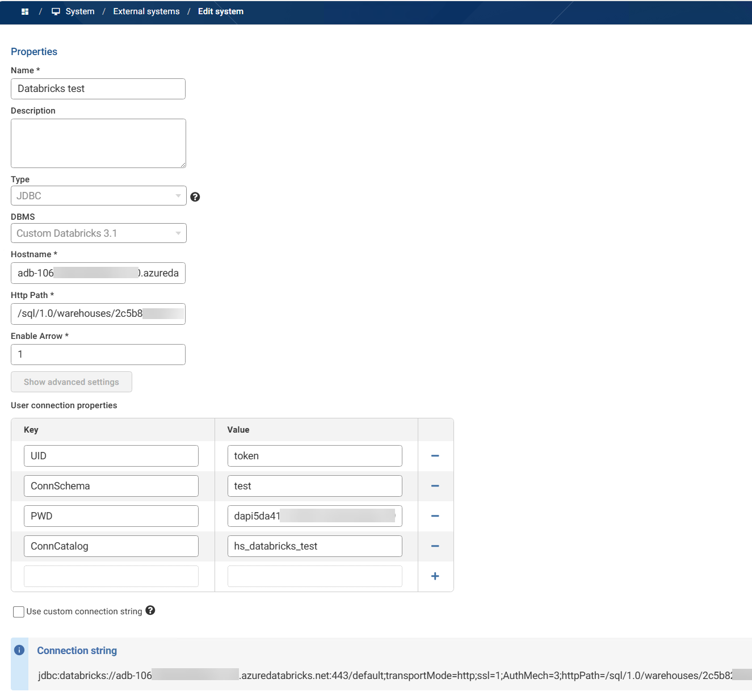Click the Connection string heading

coord(77,651)
